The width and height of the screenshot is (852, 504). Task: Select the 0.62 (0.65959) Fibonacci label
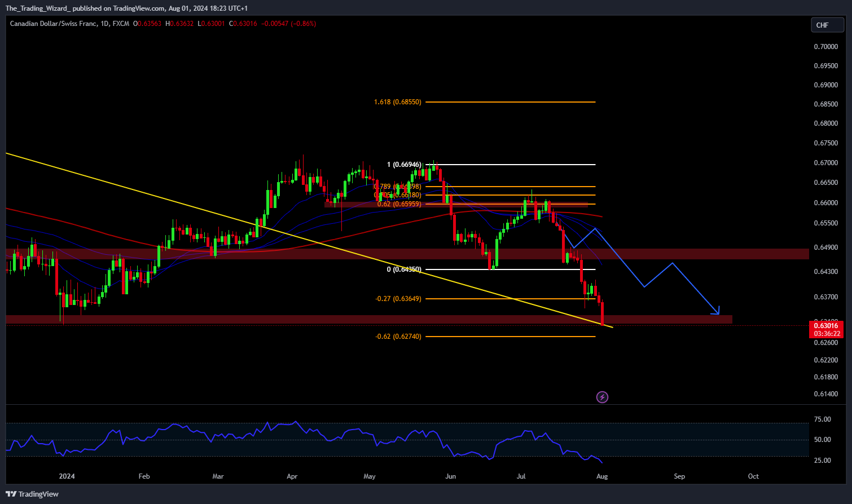coord(399,204)
